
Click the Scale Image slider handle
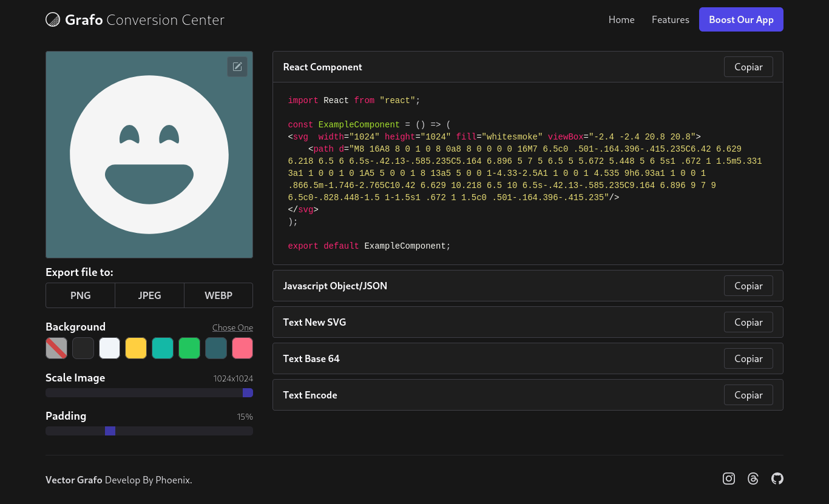(248, 392)
